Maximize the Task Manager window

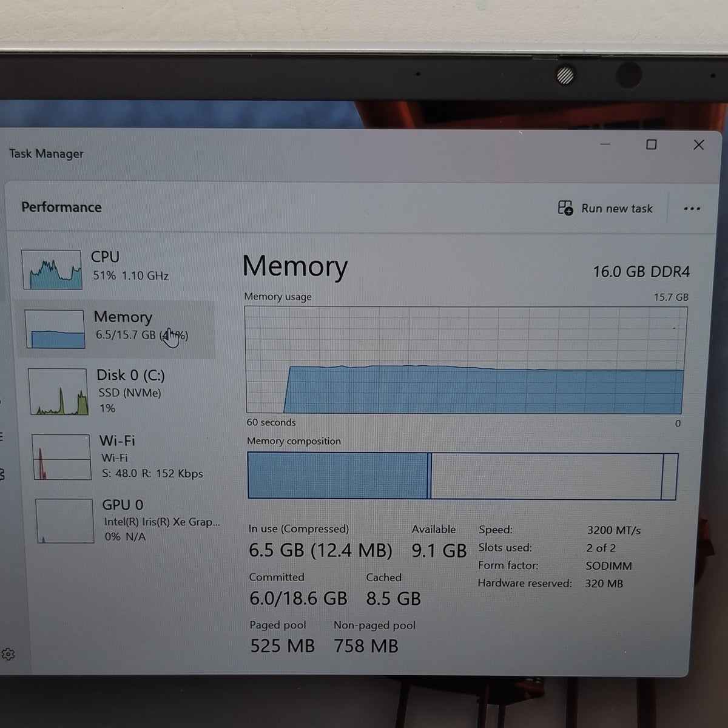pyautogui.click(x=651, y=144)
